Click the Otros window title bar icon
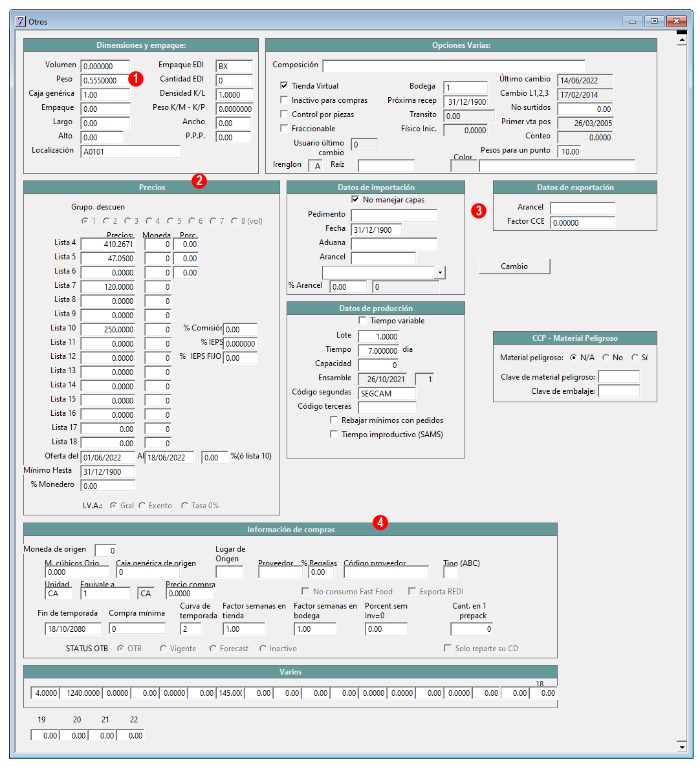 (21, 21)
